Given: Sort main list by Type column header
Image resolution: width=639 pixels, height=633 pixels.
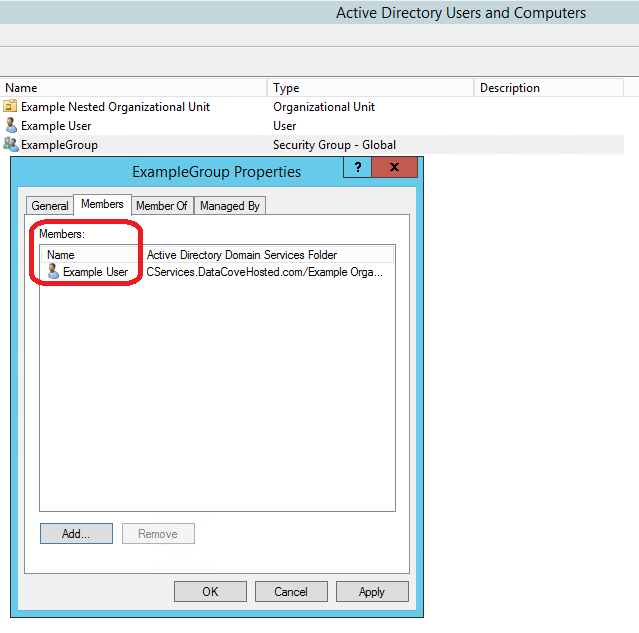Looking at the screenshot, I should pyautogui.click(x=370, y=88).
